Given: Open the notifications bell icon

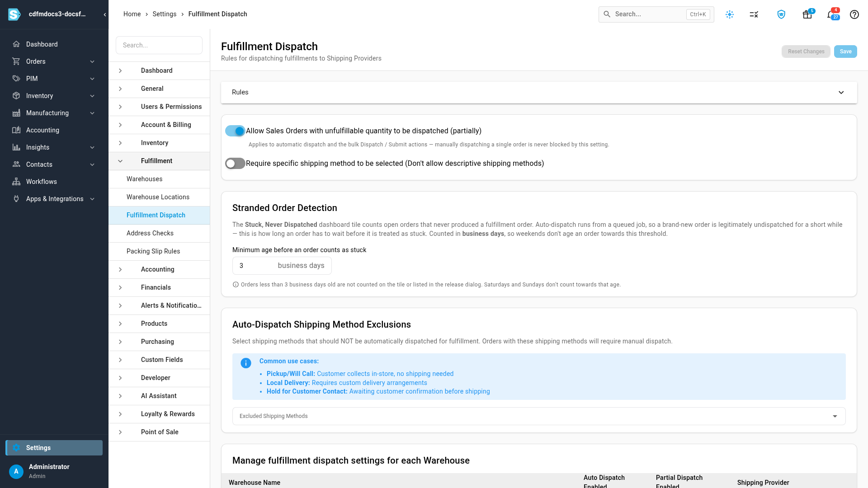Looking at the screenshot, I should point(830,14).
